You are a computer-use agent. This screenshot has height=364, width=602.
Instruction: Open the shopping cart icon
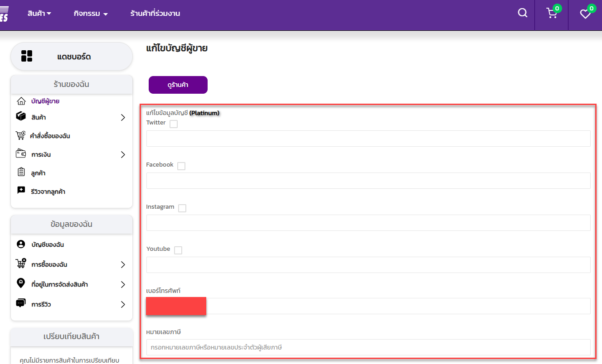pos(552,14)
